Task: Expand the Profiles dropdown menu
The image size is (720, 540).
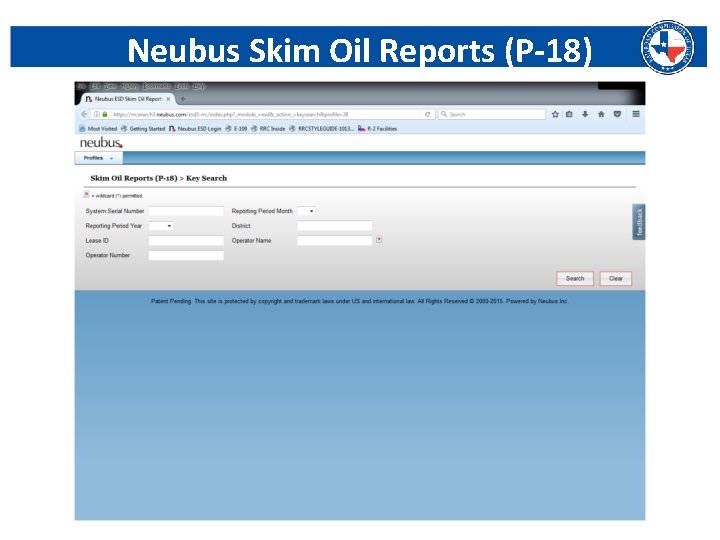Action: [x=98, y=158]
